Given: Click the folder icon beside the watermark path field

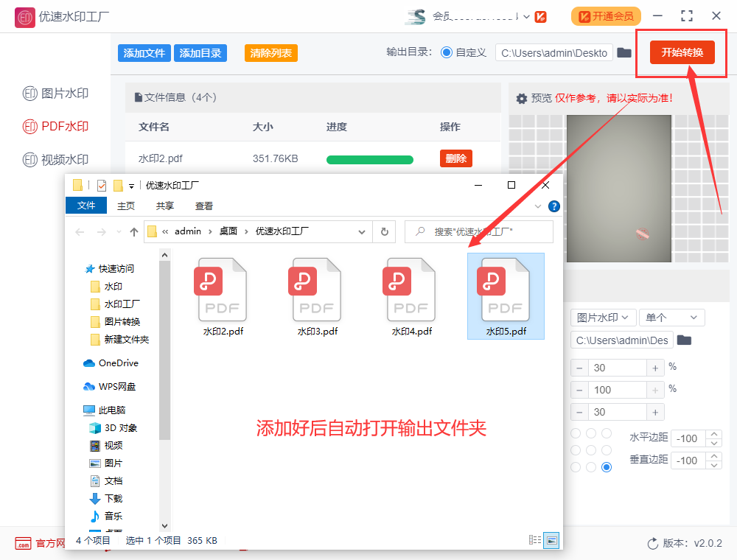Looking at the screenshot, I should [x=685, y=340].
